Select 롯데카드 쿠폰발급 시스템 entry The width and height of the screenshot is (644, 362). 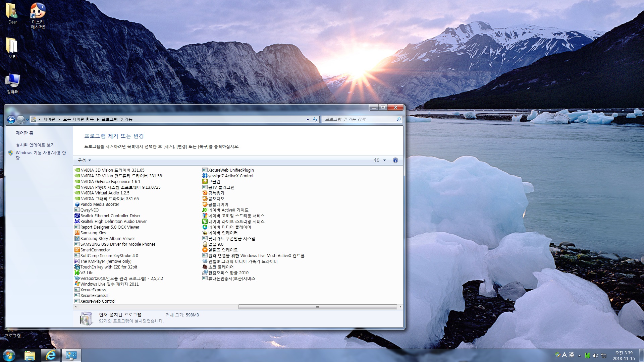[229, 239]
